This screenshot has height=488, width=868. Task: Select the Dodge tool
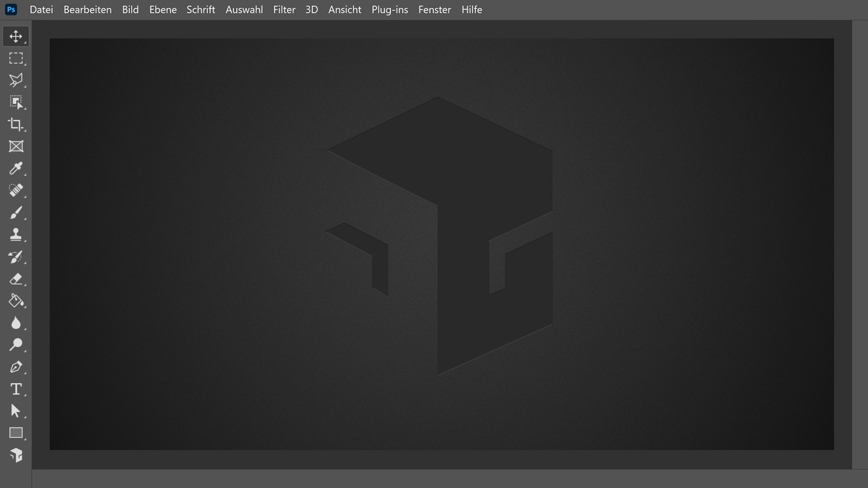(16, 345)
